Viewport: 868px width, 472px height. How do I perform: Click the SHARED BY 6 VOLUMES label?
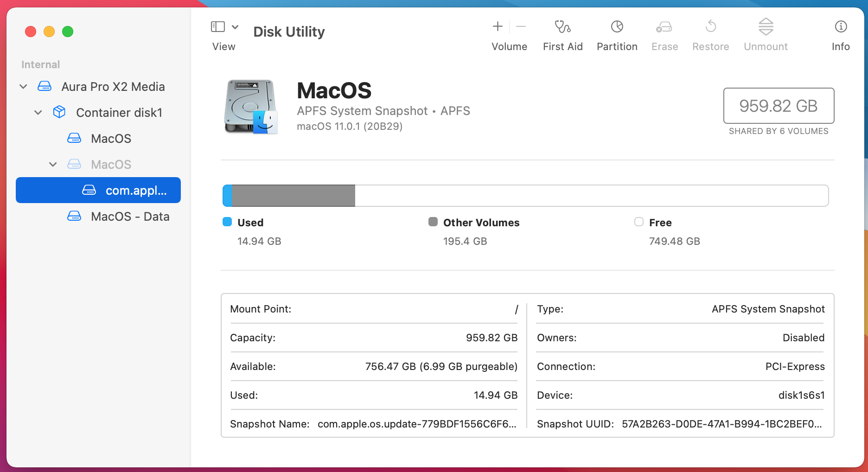click(x=779, y=131)
